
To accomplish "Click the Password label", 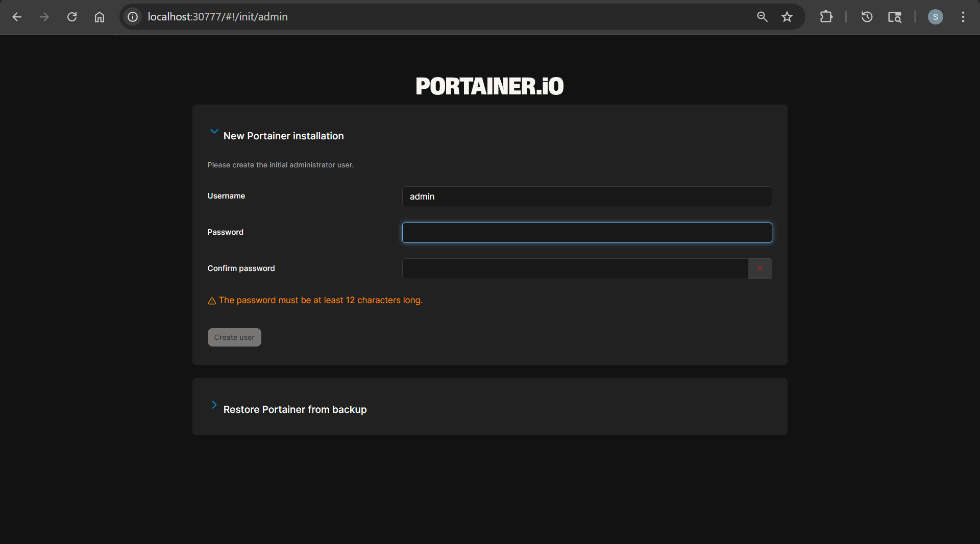I will (225, 232).
